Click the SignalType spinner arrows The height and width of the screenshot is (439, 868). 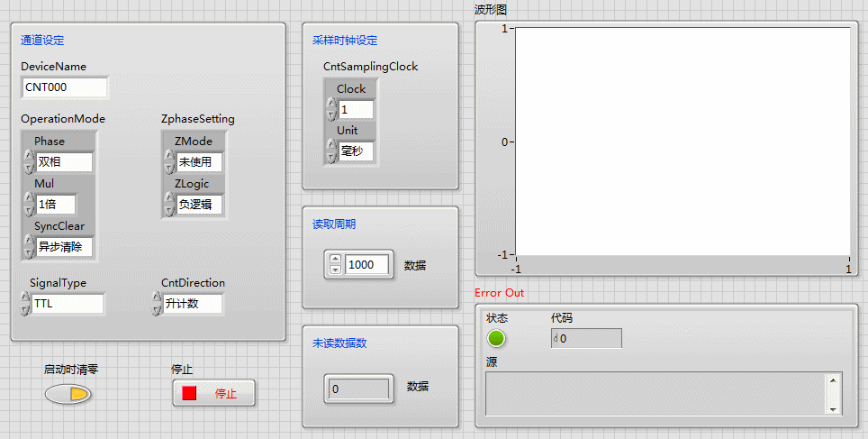click(x=26, y=304)
